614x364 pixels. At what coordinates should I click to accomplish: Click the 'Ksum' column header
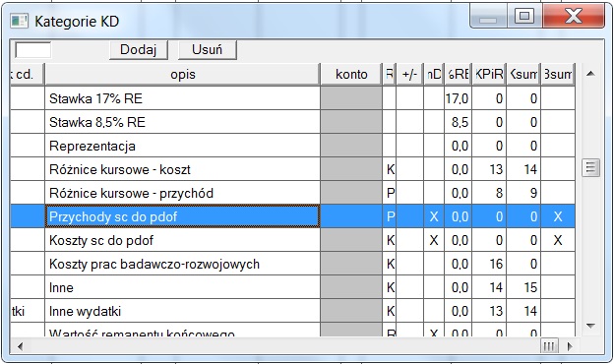523,75
